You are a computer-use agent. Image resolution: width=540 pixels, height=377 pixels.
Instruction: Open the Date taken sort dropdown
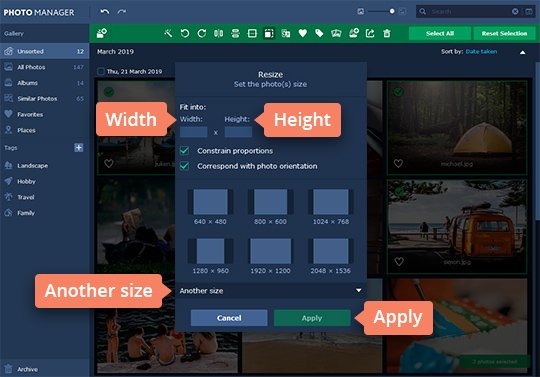coord(481,52)
